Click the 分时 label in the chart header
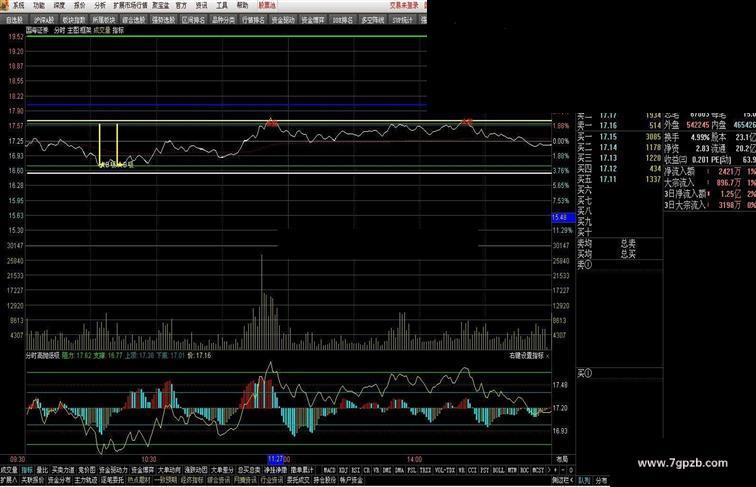 click(x=59, y=30)
